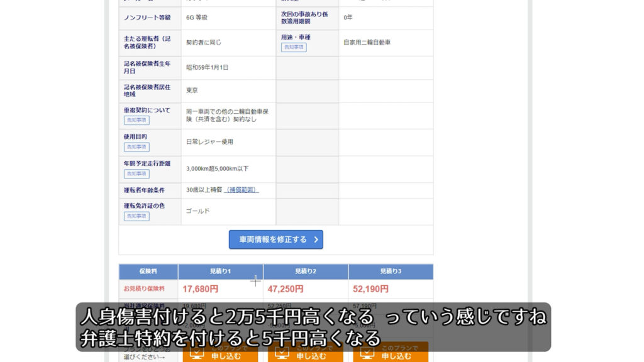Click the 車両情報を修正する button
Image resolution: width=644 pixels, height=362 pixels.
tap(275, 239)
